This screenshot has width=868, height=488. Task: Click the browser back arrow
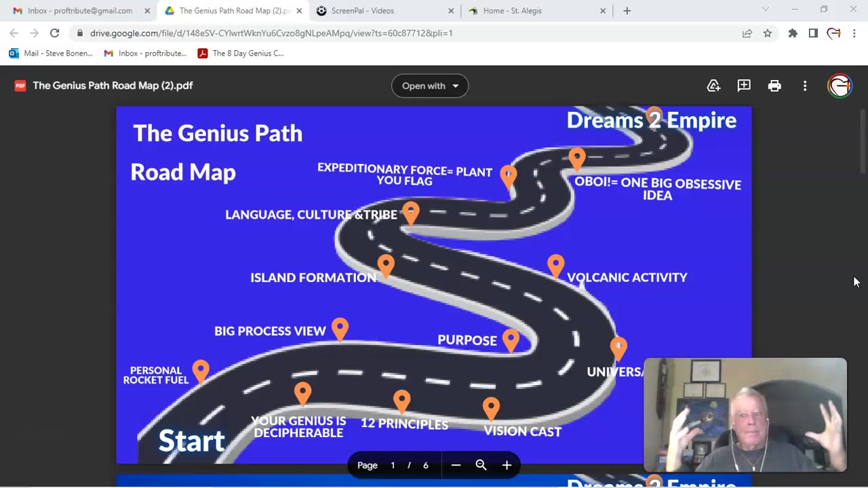14,33
